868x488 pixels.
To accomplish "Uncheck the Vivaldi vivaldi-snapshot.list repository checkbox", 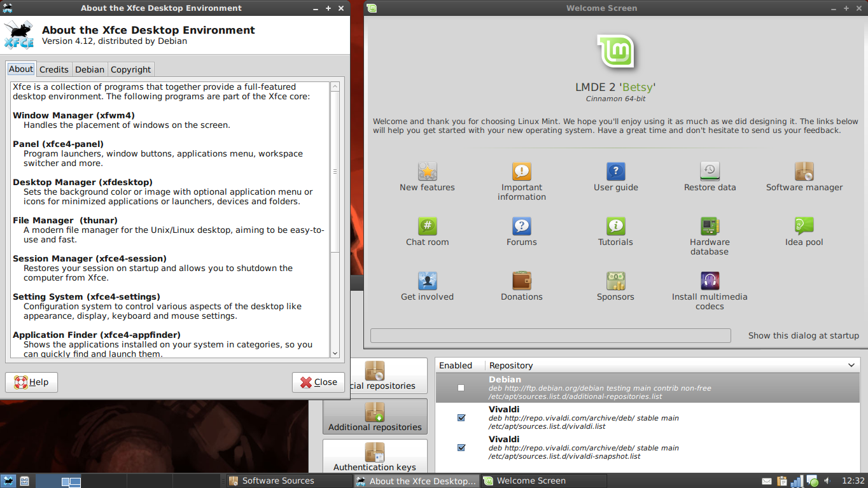I will [461, 447].
